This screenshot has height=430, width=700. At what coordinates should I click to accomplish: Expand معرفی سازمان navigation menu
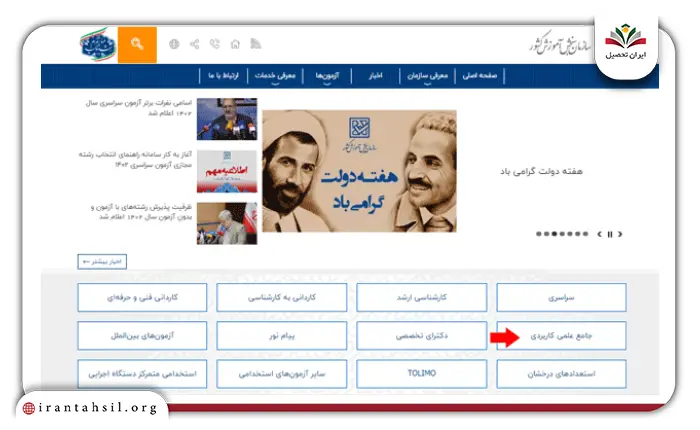point(427,76)
